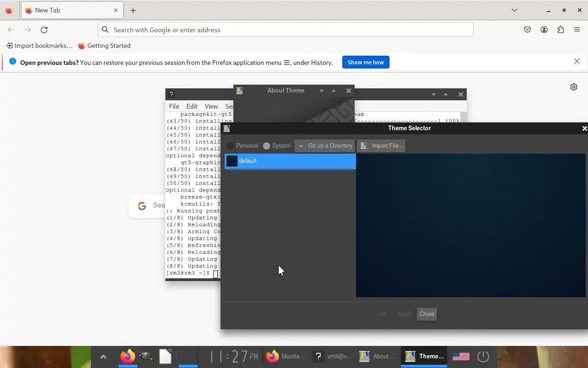Click the terminal prompt line [vm3@vm3 ~]$
The image size is (588, 368).
click(x=188, y=273)
